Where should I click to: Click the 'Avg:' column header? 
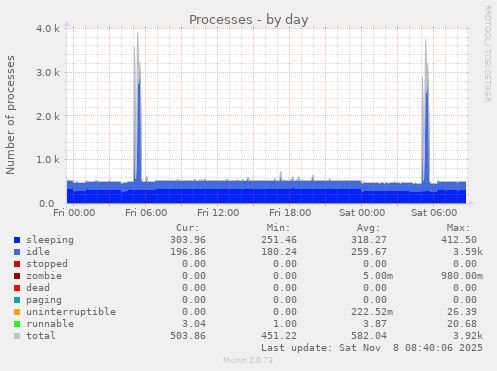369,228
